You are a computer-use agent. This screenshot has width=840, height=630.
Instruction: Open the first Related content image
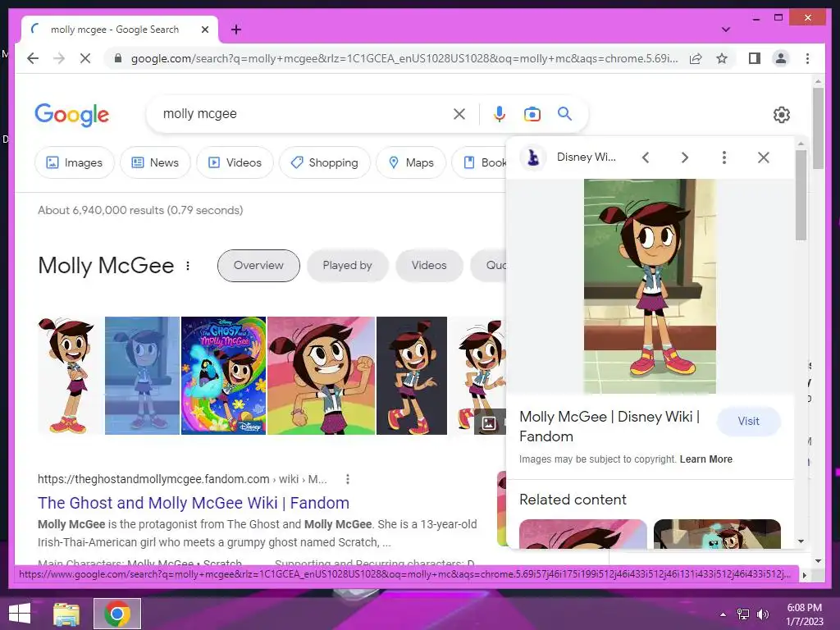(583, 534)
